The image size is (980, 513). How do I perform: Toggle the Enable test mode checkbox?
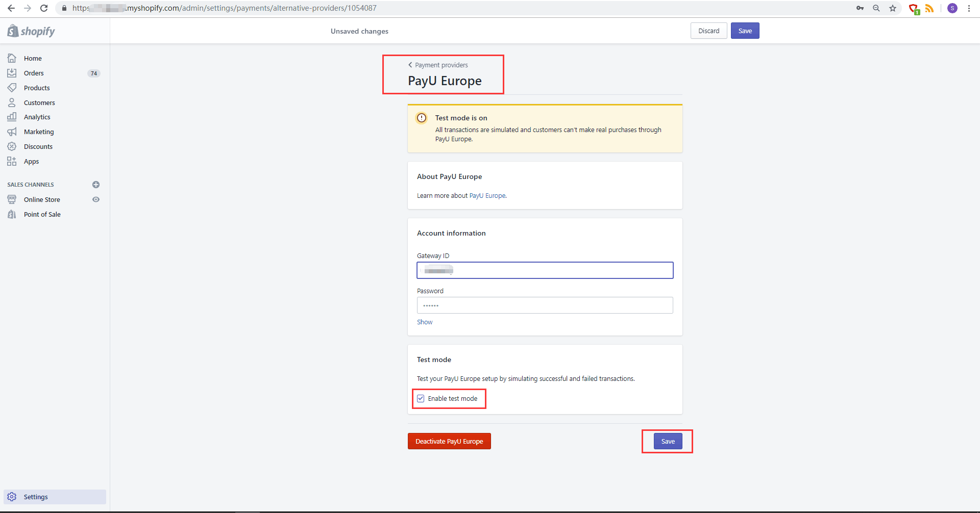[x=421, y=399]
